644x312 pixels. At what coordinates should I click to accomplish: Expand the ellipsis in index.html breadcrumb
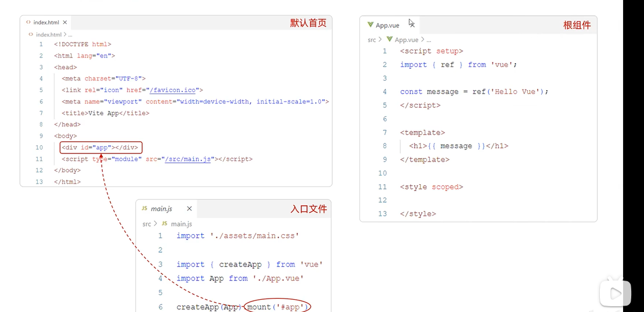pyautogui.click(x=70, y=34)
